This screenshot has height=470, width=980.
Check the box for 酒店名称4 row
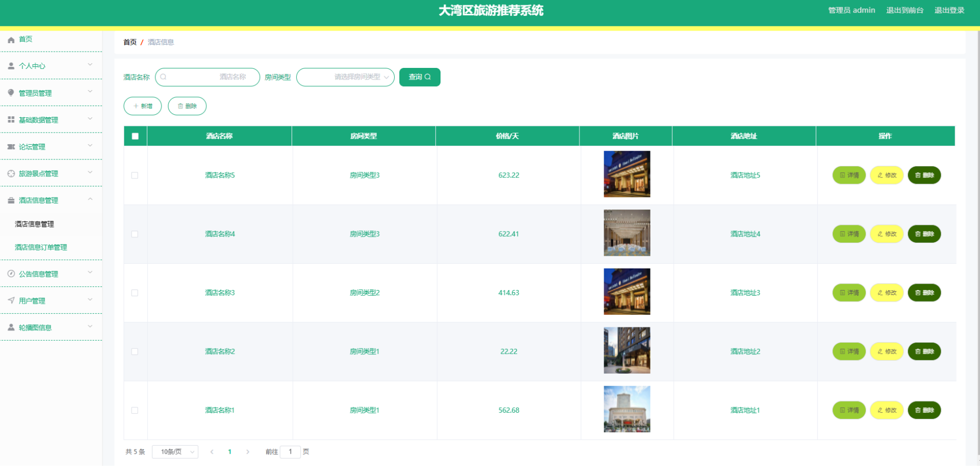click(x=135, y=234)
